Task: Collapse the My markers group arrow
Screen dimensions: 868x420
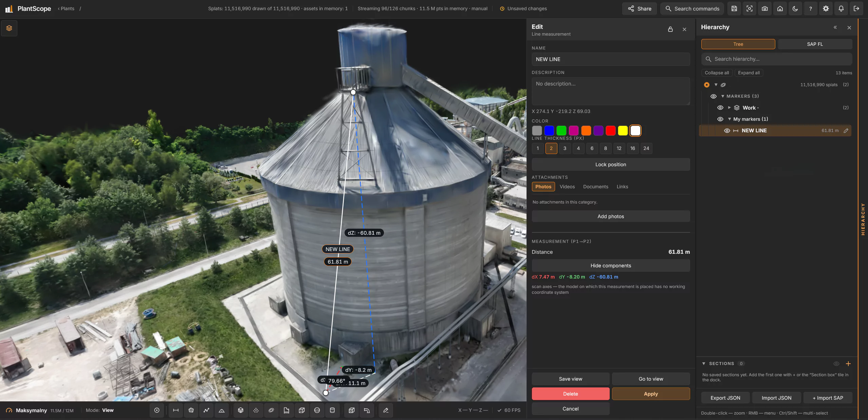Action: pos(730,119)
